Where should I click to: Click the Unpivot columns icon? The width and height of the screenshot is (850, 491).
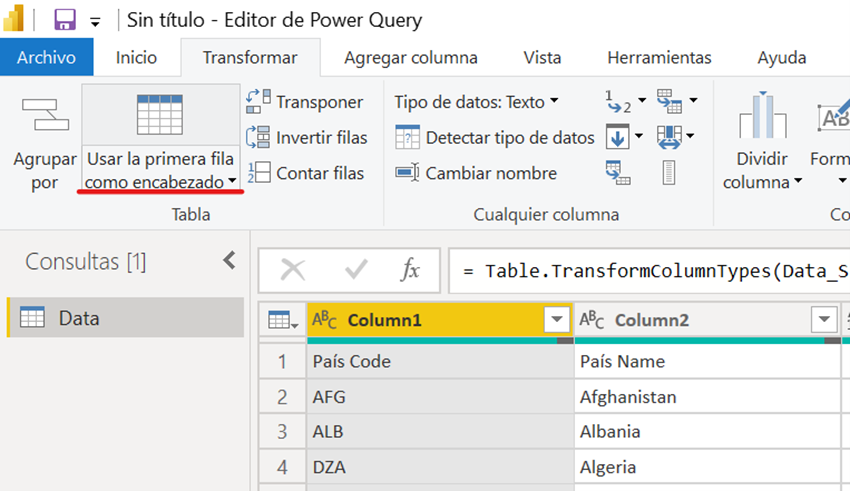669,101
